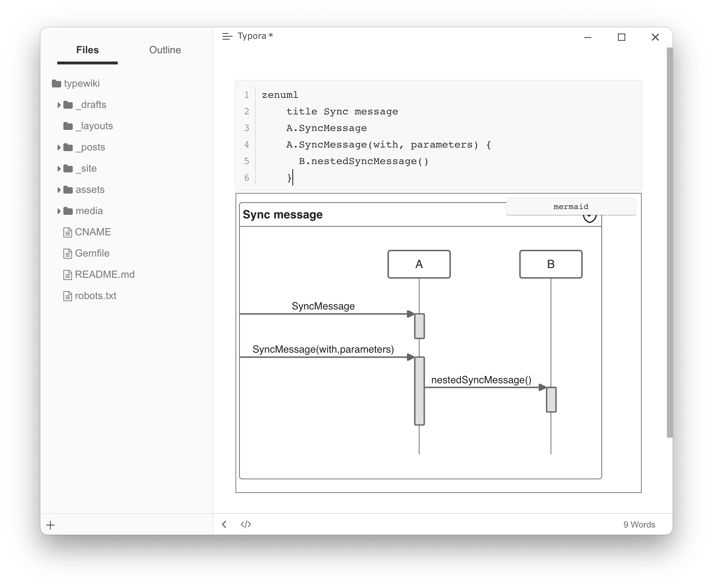Expand the _posts folder arrow
Image resolution: width=713 pixels, height=588 pixels.
(59, 148)
